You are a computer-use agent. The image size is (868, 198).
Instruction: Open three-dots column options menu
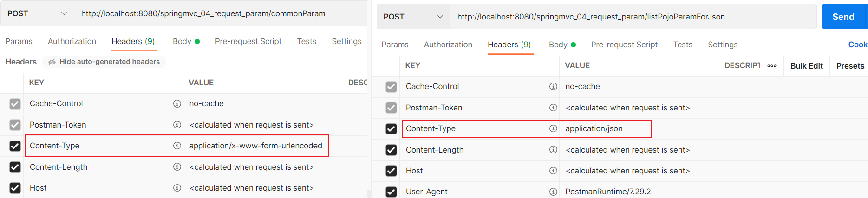[772, 66]
